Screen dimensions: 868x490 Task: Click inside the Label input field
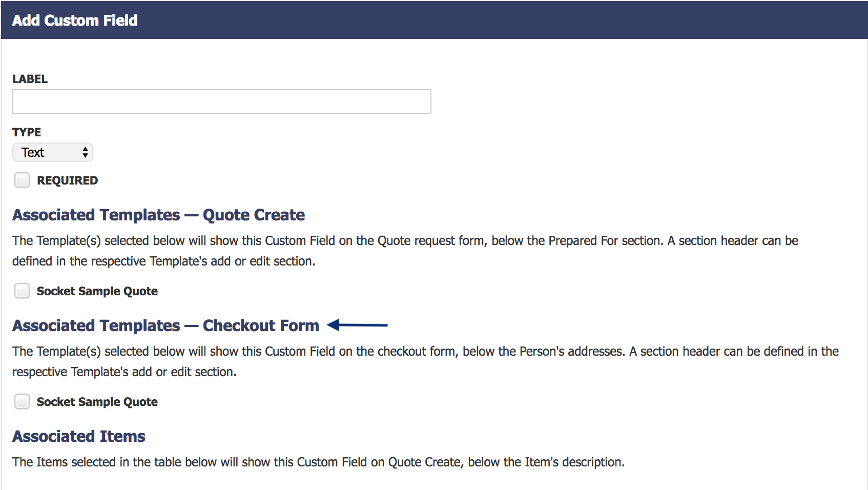(220, 101)
